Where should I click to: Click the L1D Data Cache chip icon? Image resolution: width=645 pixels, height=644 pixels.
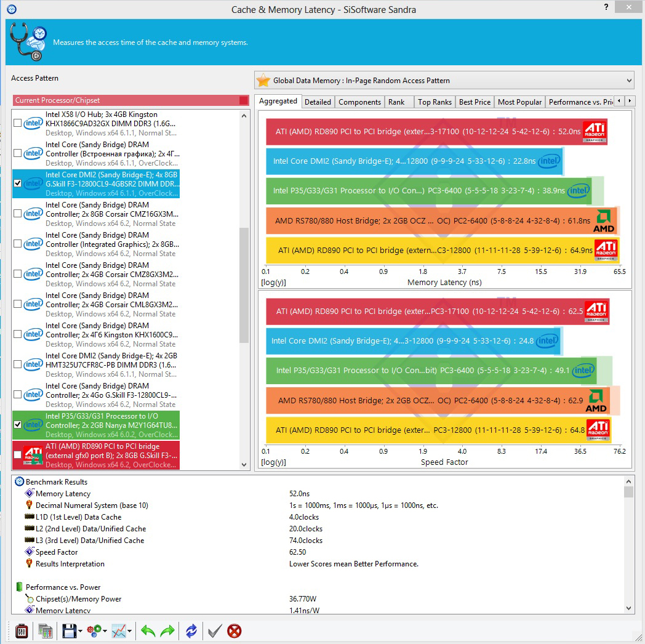click(x=29, y=517)
